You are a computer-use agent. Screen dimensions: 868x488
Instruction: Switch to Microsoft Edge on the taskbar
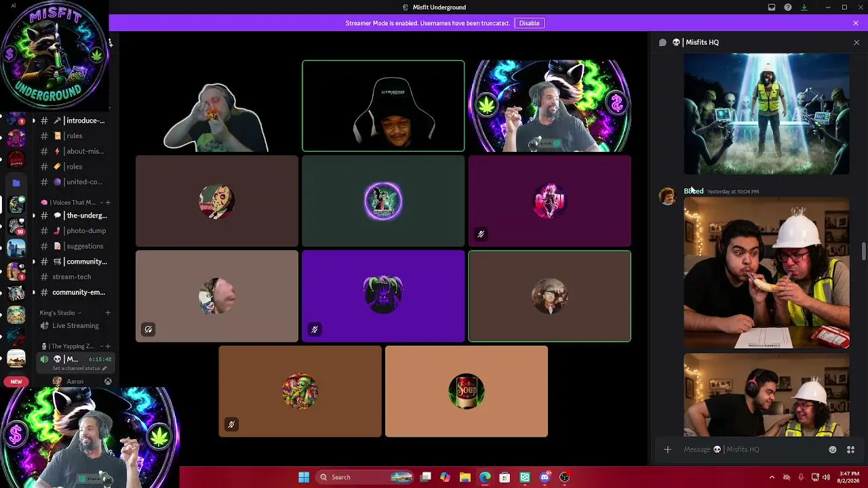pos(485,477)
